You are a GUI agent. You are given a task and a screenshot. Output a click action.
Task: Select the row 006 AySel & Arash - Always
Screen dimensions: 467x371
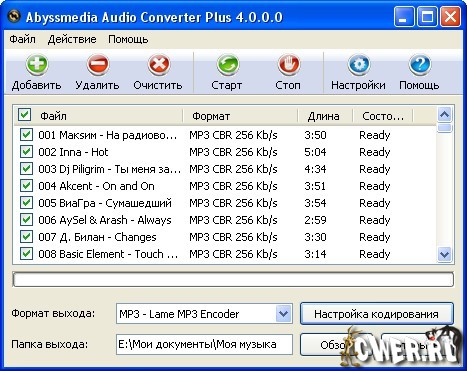pyautogui.click(x=225, y=220)
